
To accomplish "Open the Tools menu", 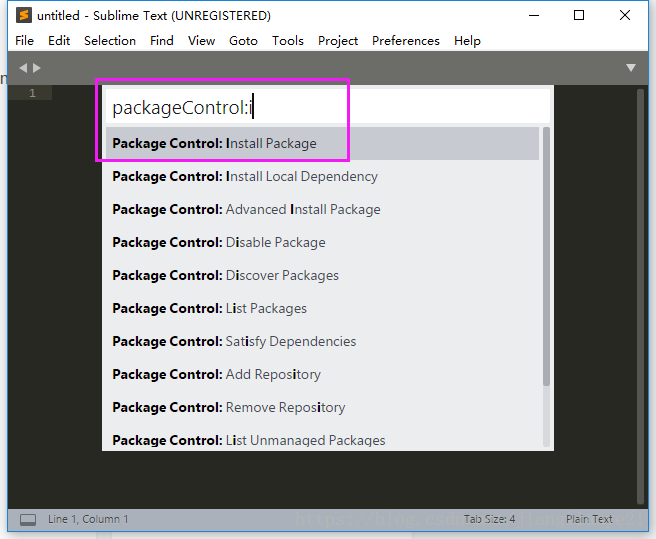I will pos(288,41).
